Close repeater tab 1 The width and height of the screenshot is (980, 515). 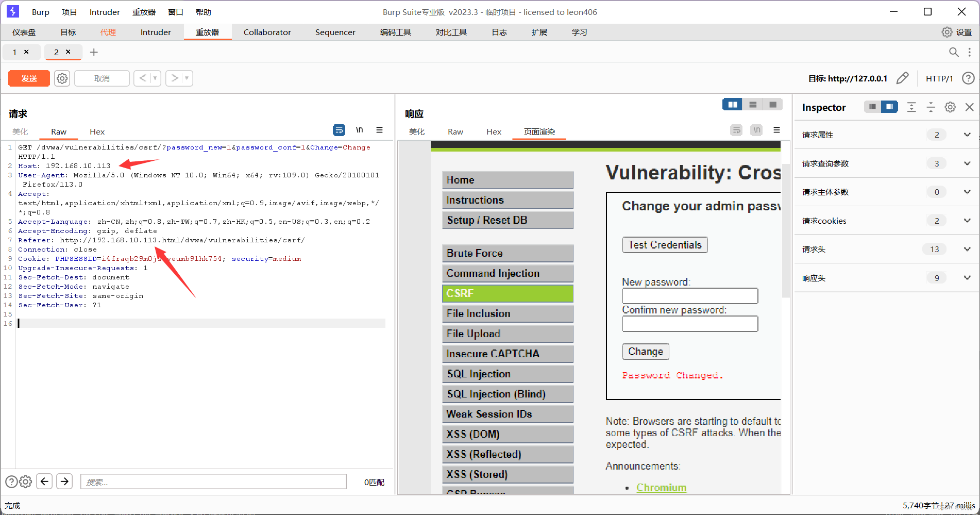click(26, 52)
